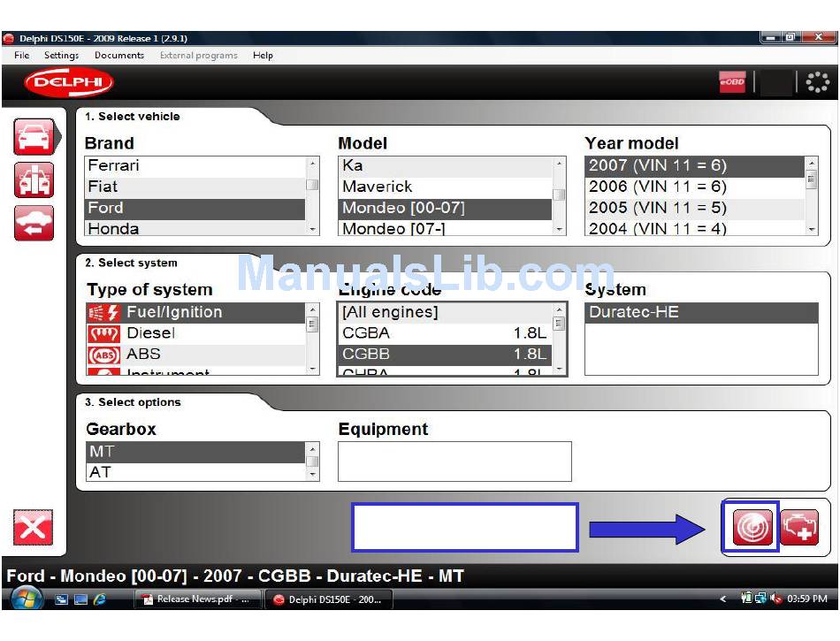Start system scan with radar target icon
This screenshot has height=641, width=840.
pyautogui.click(x=752, y=529)
